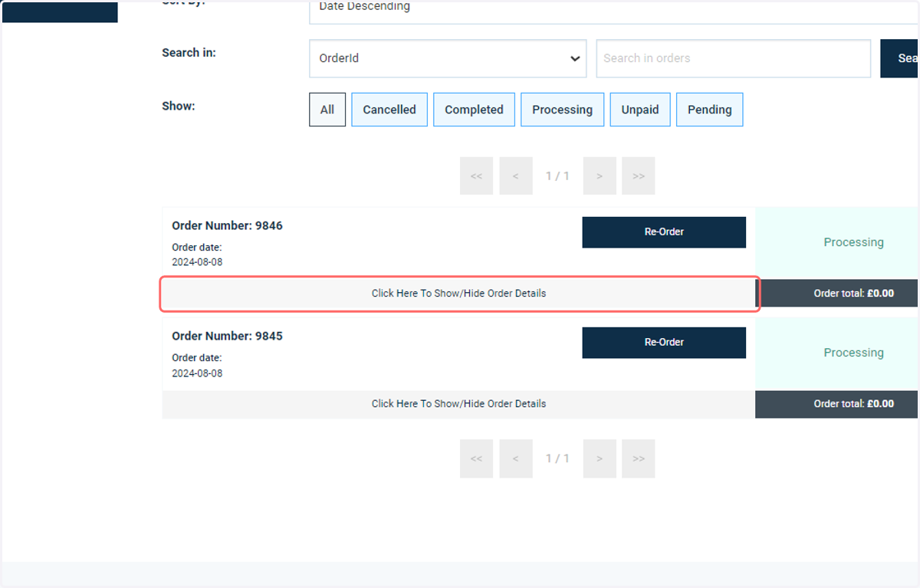
Task: Go to first page in bottom pagination
Action: tap(476, 458)
